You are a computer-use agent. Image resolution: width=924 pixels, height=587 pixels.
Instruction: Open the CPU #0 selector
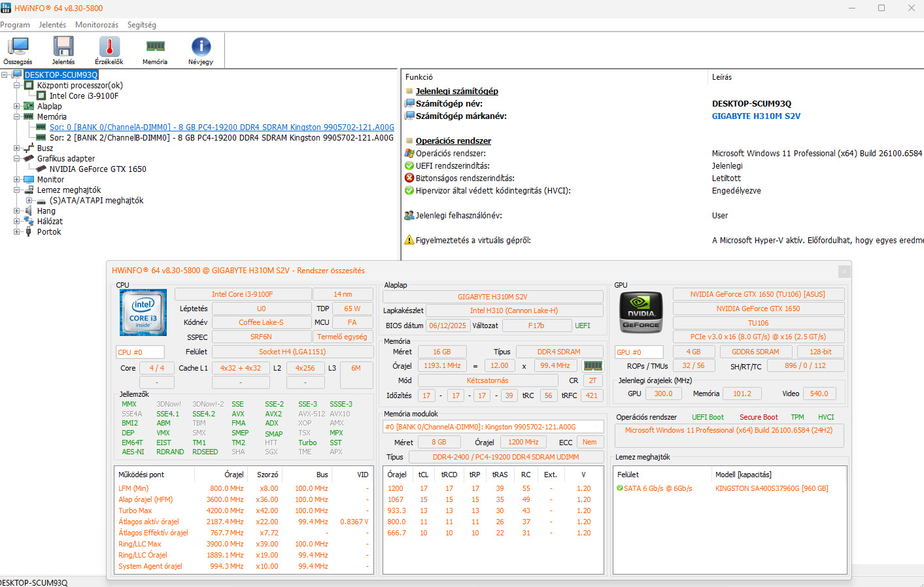[x=140, y=352]
